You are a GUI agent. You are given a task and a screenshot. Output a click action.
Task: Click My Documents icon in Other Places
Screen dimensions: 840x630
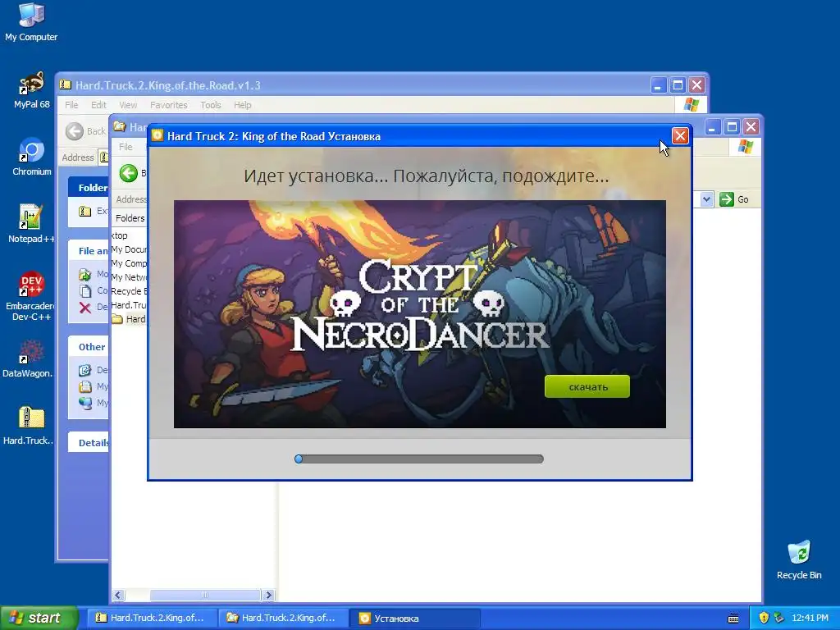click(85, 386)
